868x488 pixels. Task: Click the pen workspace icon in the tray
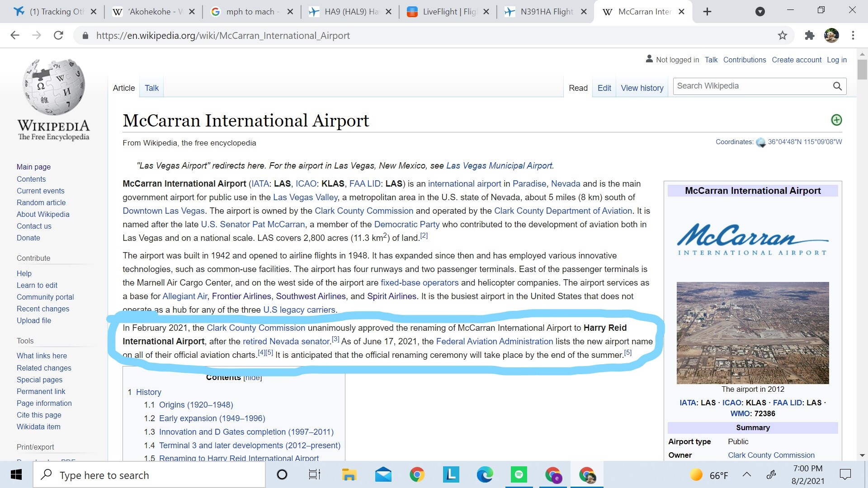[771, 474]
